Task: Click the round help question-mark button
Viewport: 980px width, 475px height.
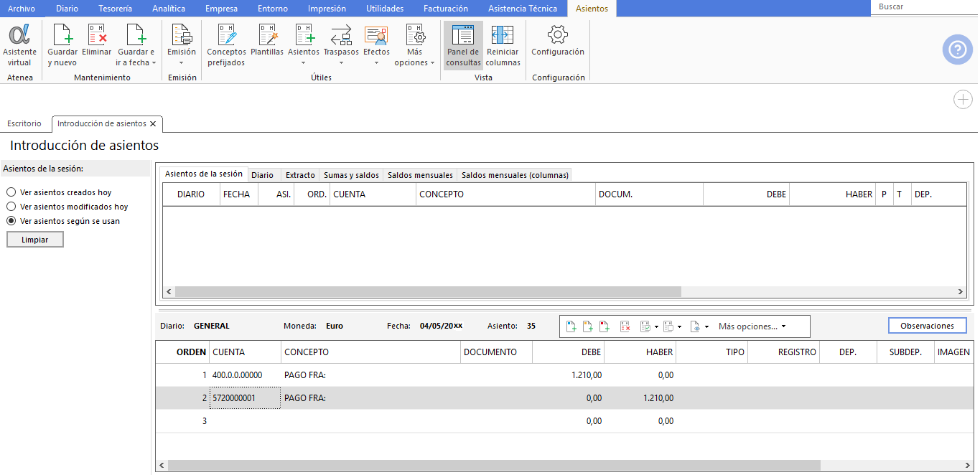Action: point(958,50)
